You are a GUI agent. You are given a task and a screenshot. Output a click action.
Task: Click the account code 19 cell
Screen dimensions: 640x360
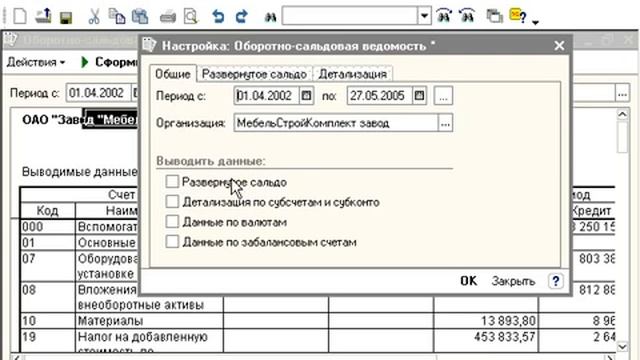(48, 341)
